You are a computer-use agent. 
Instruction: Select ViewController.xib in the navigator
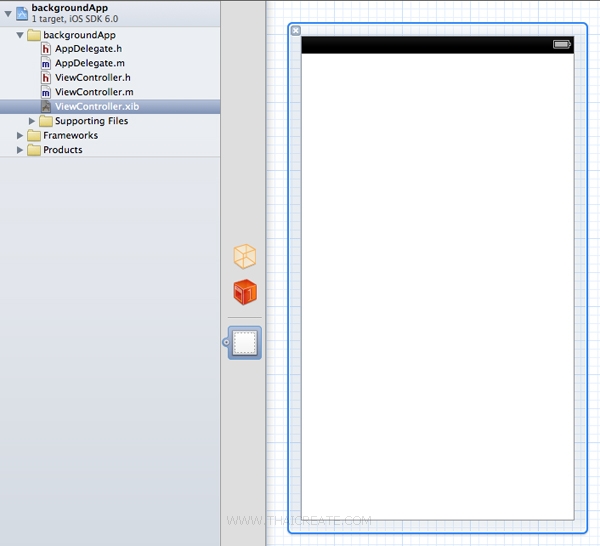110,107
